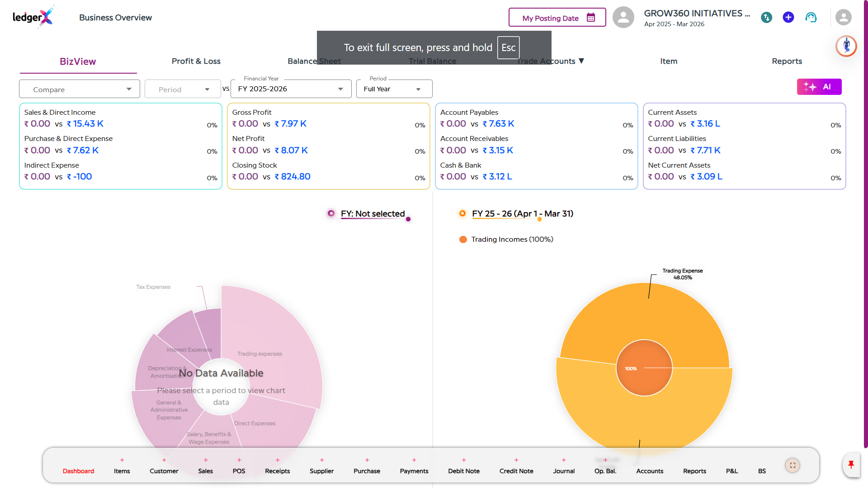
Task: Click the Net Profit value ₹8.07 K
Action: point(291,150)
